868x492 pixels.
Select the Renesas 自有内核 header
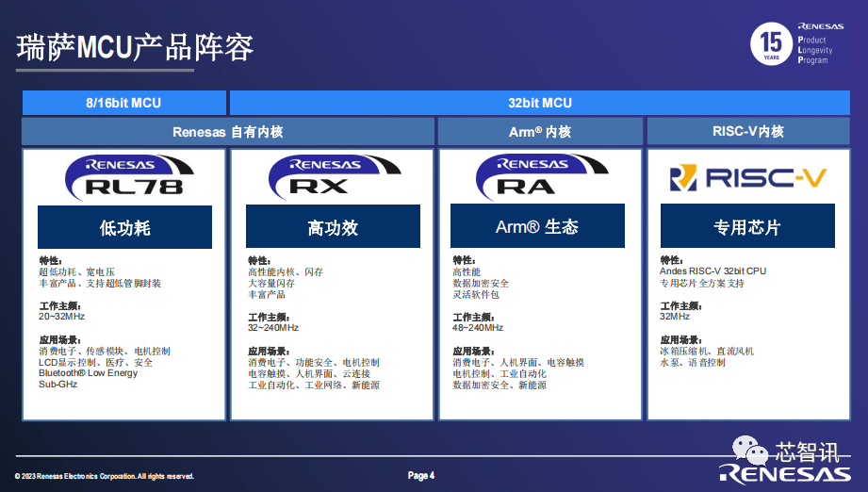click(227, 132)
